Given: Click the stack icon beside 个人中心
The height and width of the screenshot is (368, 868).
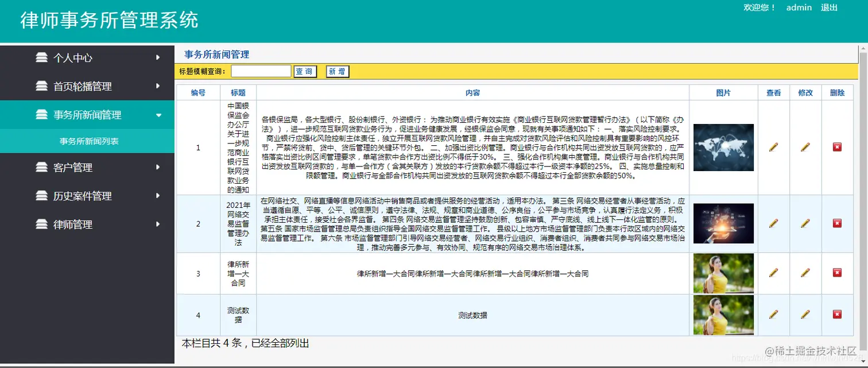Looking at the screenshot, I should click(x=41, y=57).
